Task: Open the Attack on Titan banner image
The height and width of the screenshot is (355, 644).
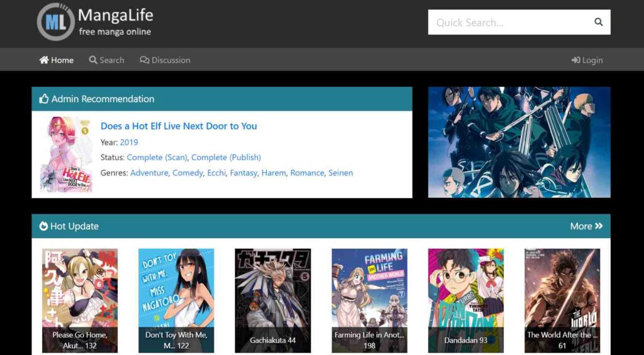Action: point(519,142)
